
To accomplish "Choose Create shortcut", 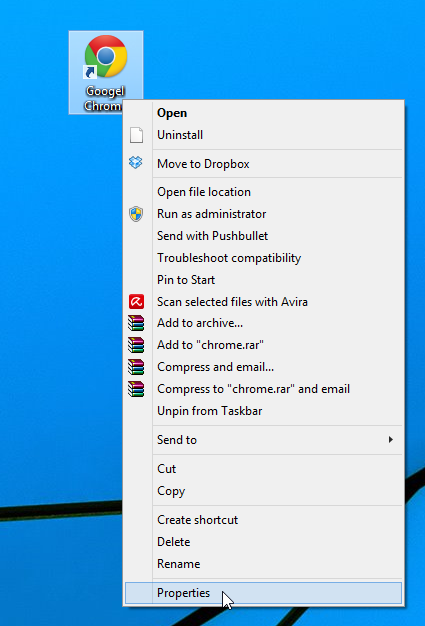I will (x=263, y=520).
